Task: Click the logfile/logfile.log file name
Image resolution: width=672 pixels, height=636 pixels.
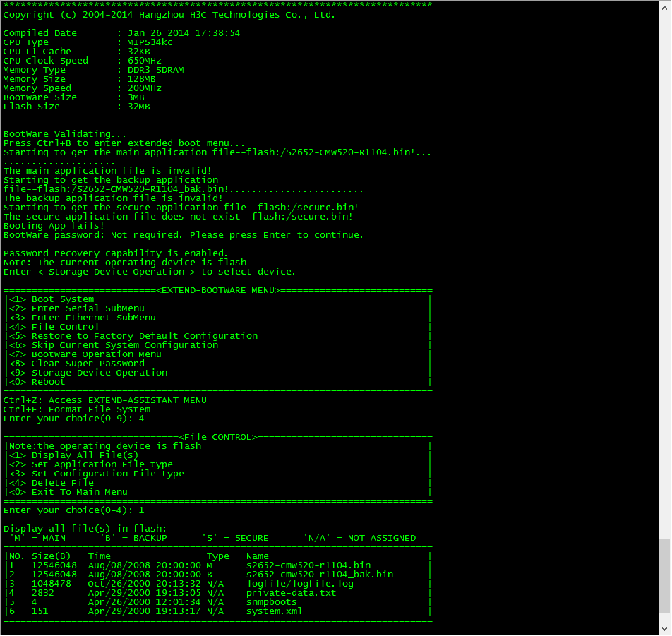Action: pyautogui.click(x=300, y=584)
